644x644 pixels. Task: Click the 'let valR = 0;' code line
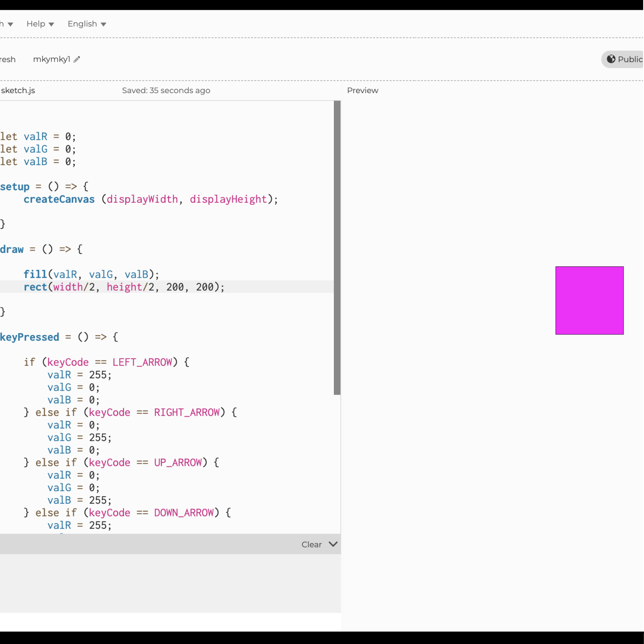(x=38, y=136)
